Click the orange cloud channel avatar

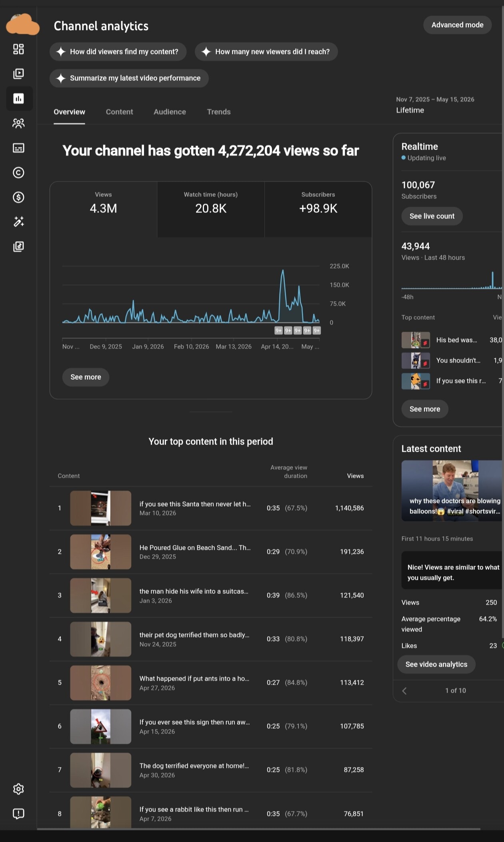[23, 24]
